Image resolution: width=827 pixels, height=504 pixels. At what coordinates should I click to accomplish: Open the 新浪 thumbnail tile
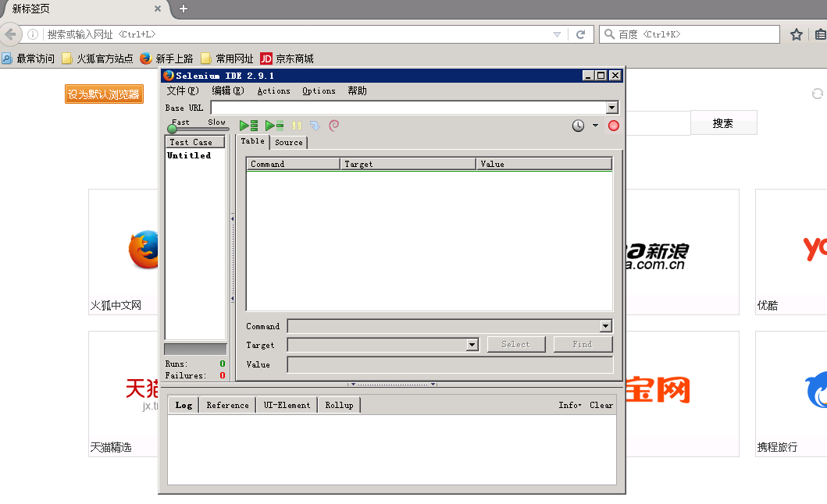[682, 252]
